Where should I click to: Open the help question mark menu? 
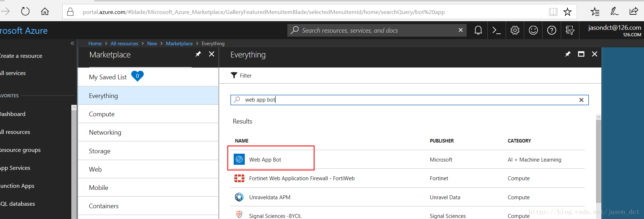pyautogui.click(x=552, y=31)
